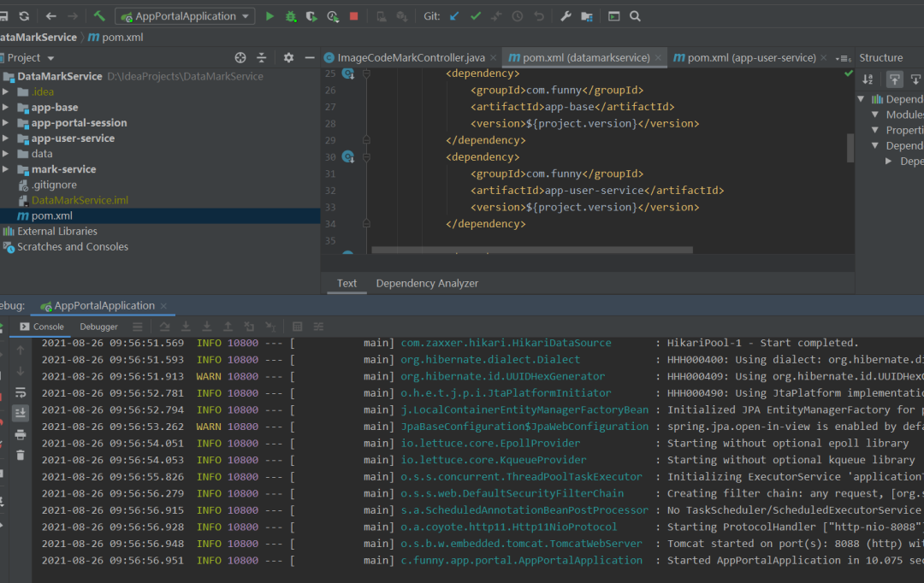Open the Dependency Analyzer tab
This screenshot has height=583, width=924.
(427, 284)
